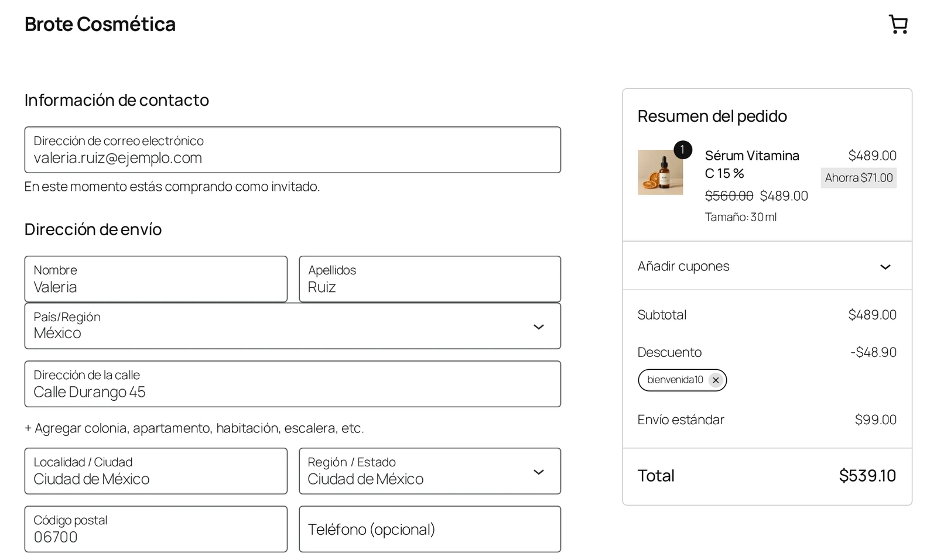The height and width of the screenshot is (560, 937).
Task: Click the Información de contacto heading
Action: pos(117,100)
